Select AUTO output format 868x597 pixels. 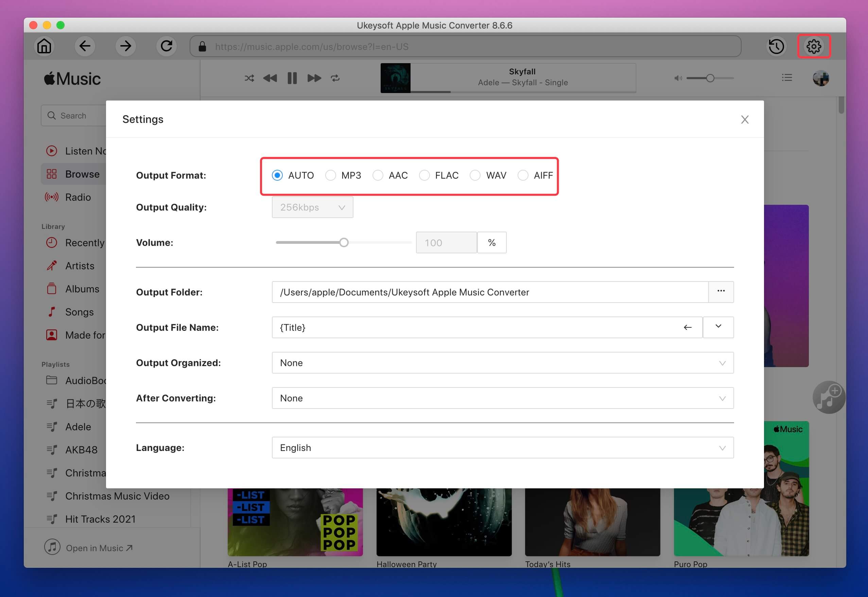278,175
